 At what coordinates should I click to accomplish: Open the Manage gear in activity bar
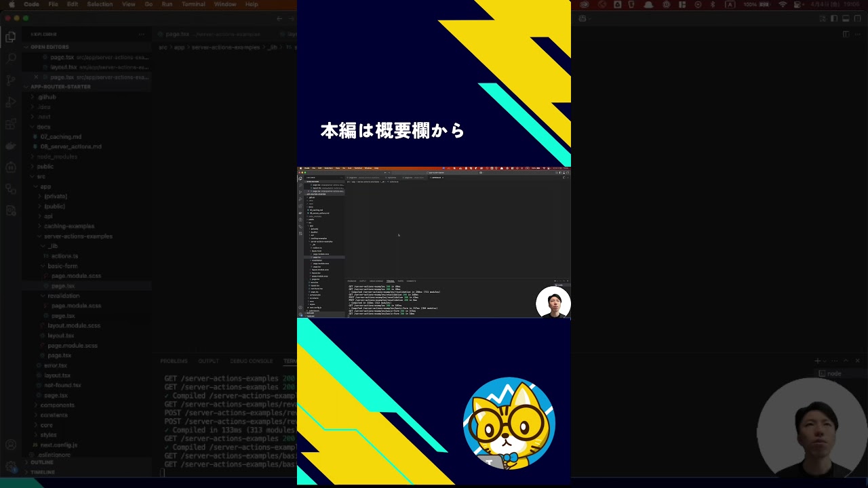[x=11, y=467]
